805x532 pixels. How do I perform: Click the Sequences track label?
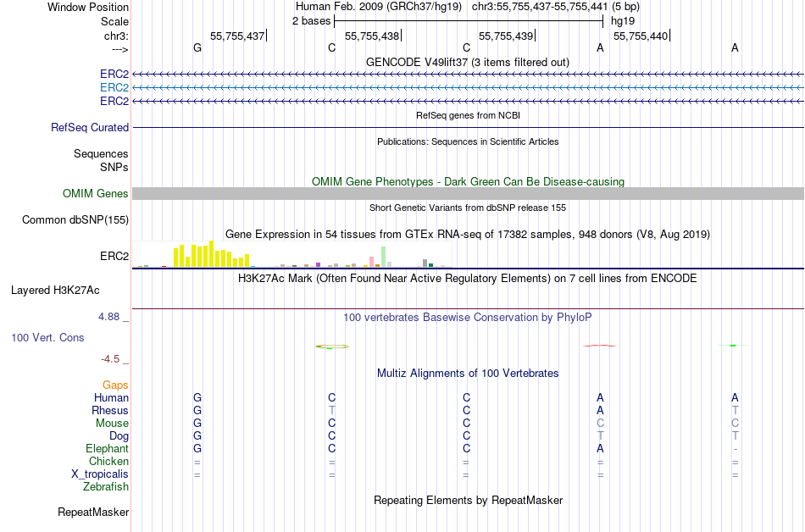tap(101, 154)
